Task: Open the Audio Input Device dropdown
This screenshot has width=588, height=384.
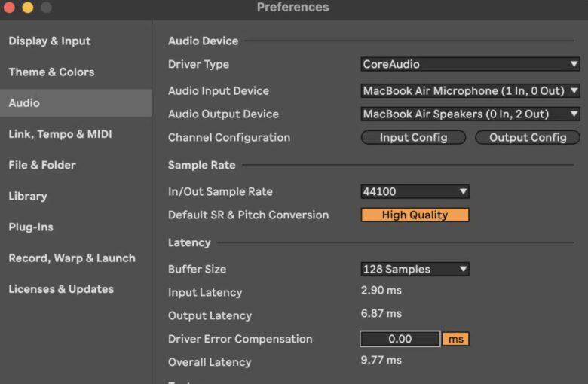Action: point(470,91)
